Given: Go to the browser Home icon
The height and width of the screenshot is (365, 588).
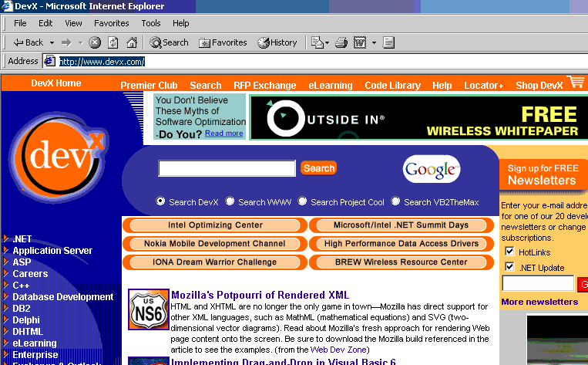Looking at the screenshot, I should coord(132,42).
